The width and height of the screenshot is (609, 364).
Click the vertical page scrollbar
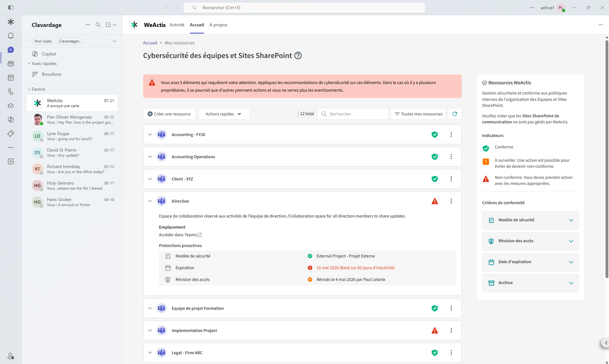[x=607, y=159]
